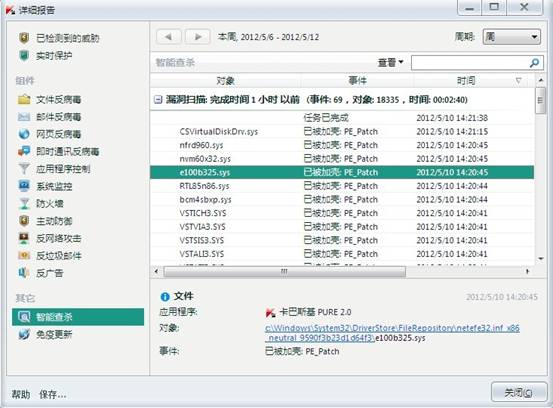Viewport: 553px width, 408px height.
Task: Select the Firewall icon
Action: coord(24,203)
